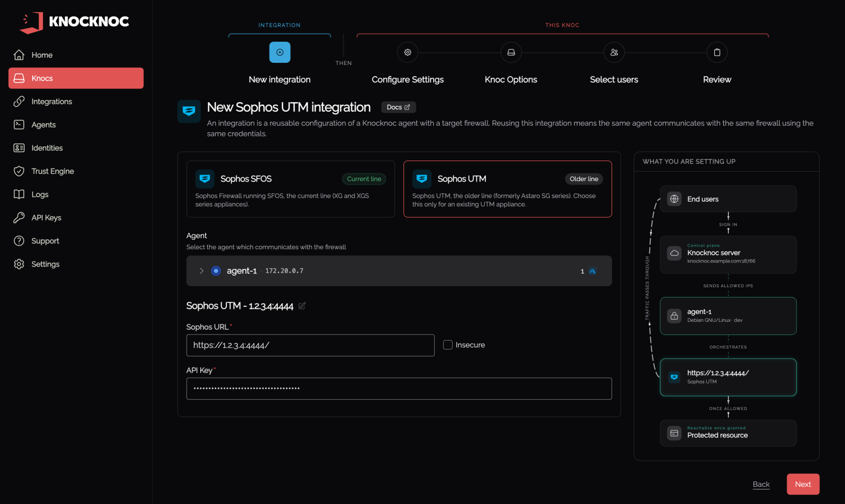Image resolution: width=845 pixels, height=504 pixels.
Task: Expand the agent-1 row chevron
Action: pos(202,271)
